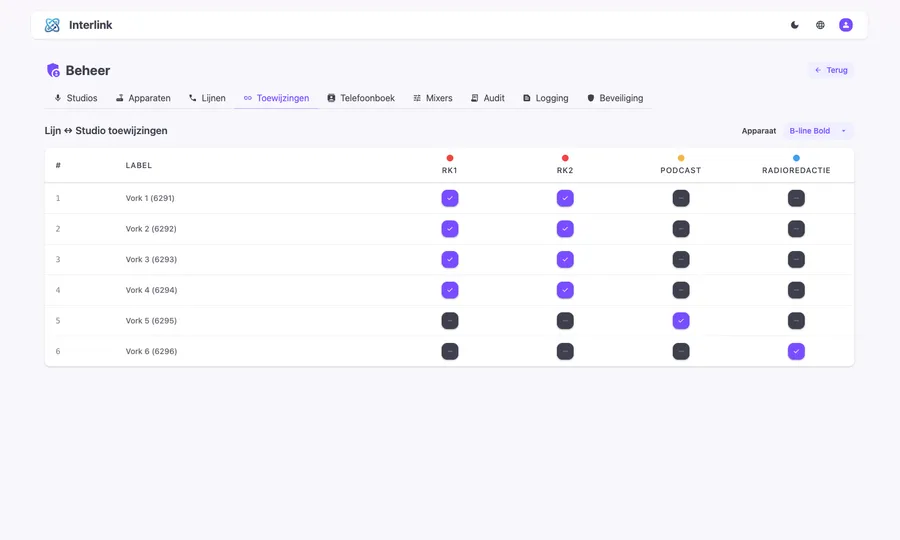Uncheck Vork 1 (6291) for RK1
The image size is (900, 540).
coord(450,198)
